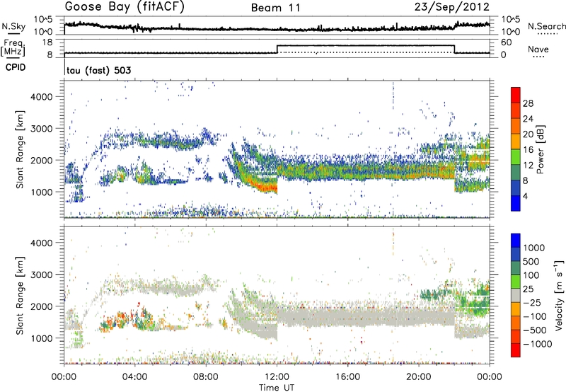Click the 'Nave' legend label
The image size is (566, 392).
(x=538, y=50)
